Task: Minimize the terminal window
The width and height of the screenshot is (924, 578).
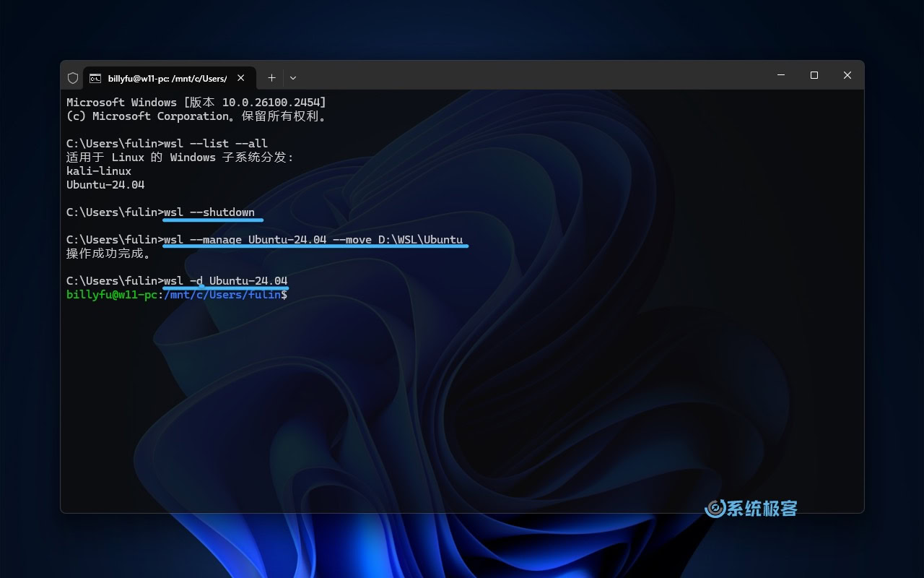Action: [781, 75]
